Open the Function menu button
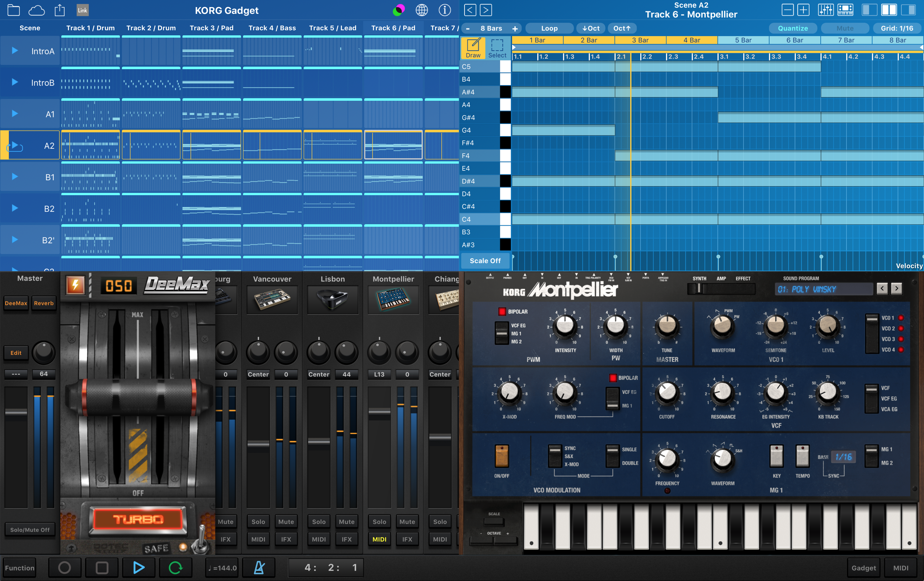 [20, 568]
